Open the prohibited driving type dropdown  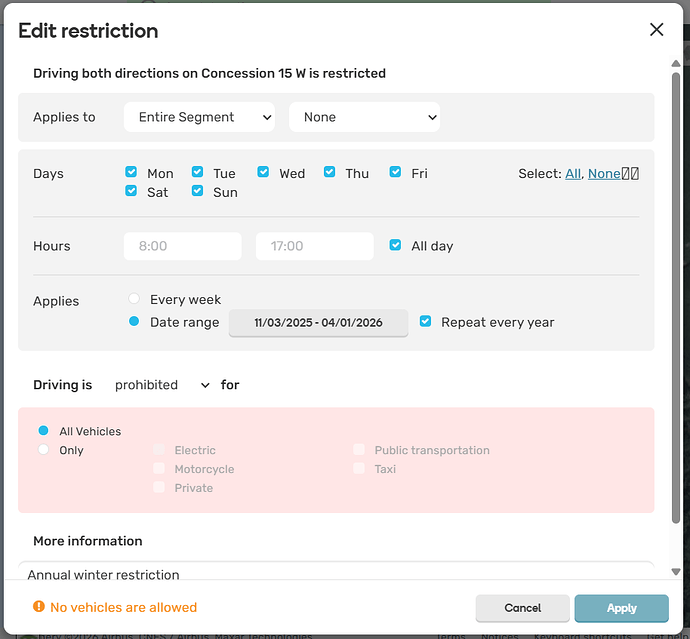pos(162,385)
